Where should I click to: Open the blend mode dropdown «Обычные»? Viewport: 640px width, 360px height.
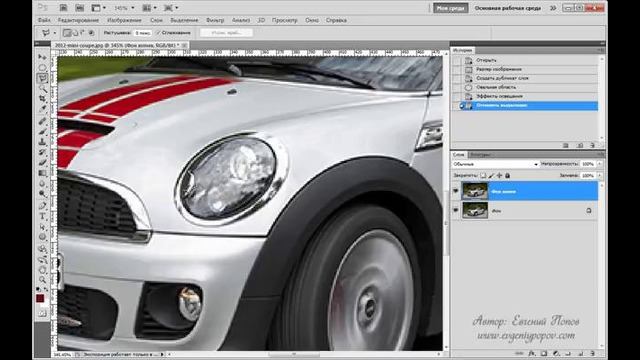click(496, 164)
